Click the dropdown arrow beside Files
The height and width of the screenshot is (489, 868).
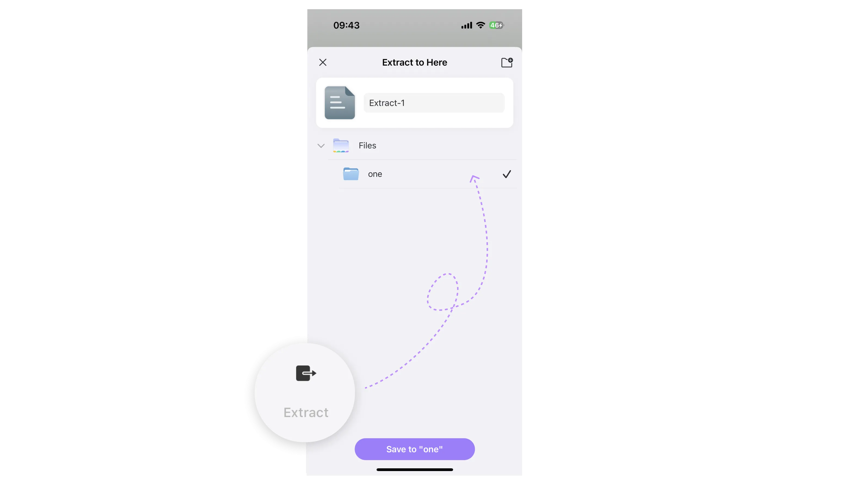tap(321, 145)
